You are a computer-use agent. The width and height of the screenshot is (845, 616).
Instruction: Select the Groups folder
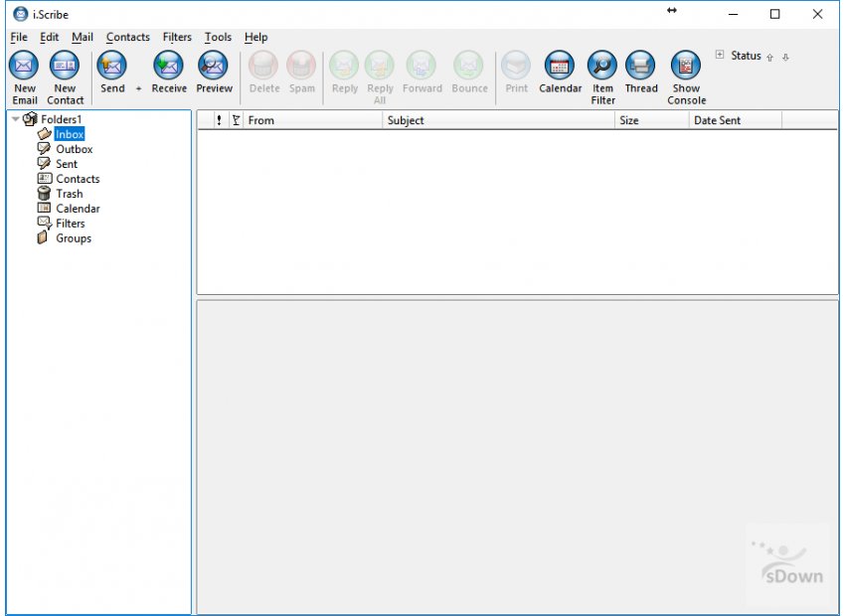tap(74, 238)
